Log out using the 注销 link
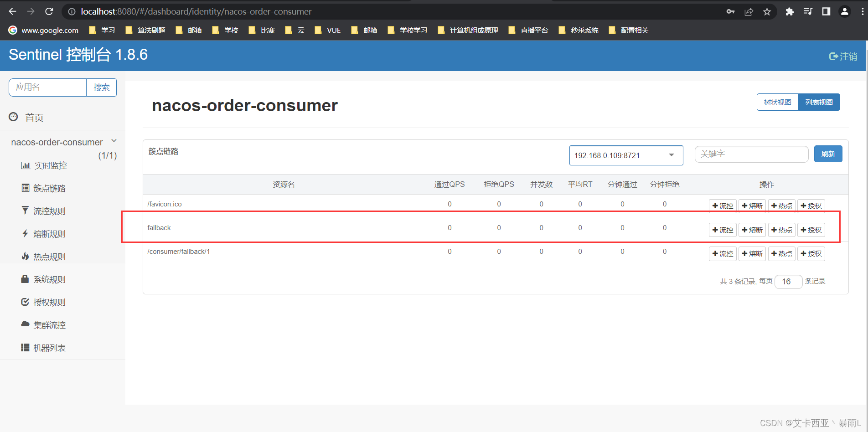Screen dimensions: 868x432 pos(843,57)
